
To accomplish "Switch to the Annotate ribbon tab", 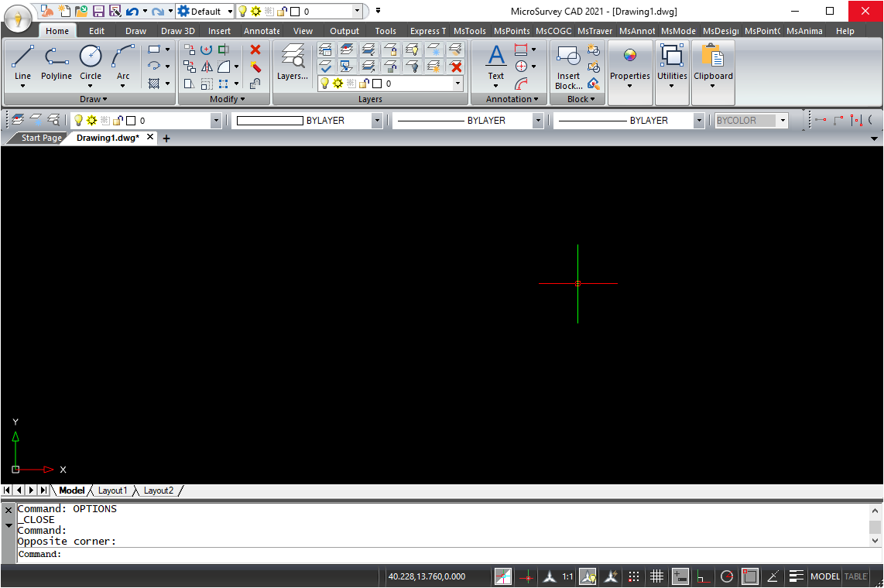I will click(262, 31).
